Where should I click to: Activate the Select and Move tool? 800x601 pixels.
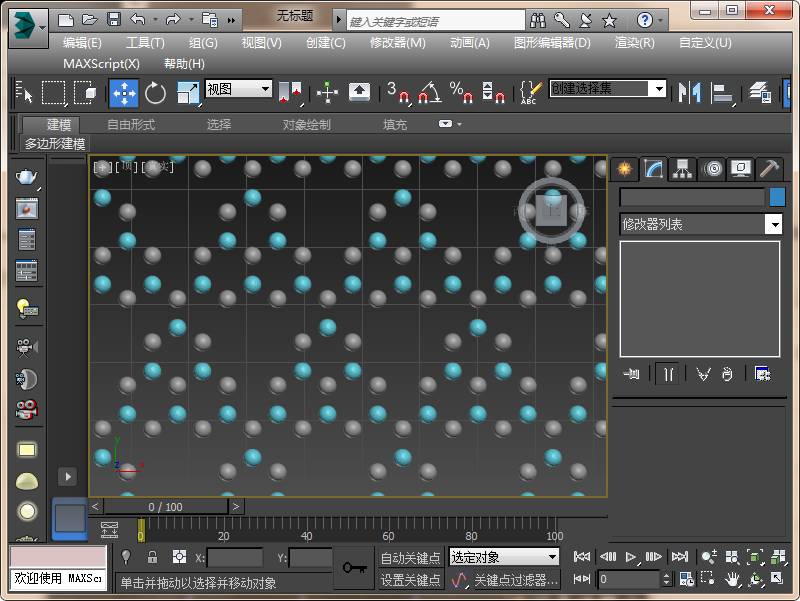click(124, 93)
